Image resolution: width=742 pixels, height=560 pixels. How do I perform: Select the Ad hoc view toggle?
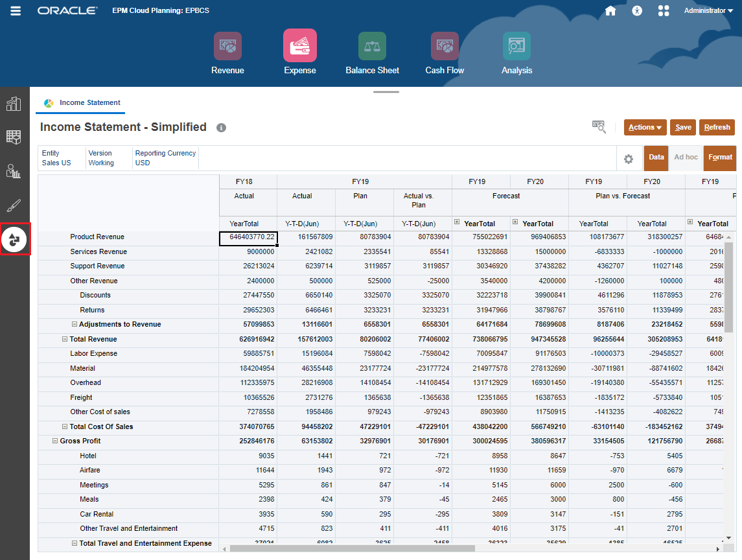click(686, 157)
